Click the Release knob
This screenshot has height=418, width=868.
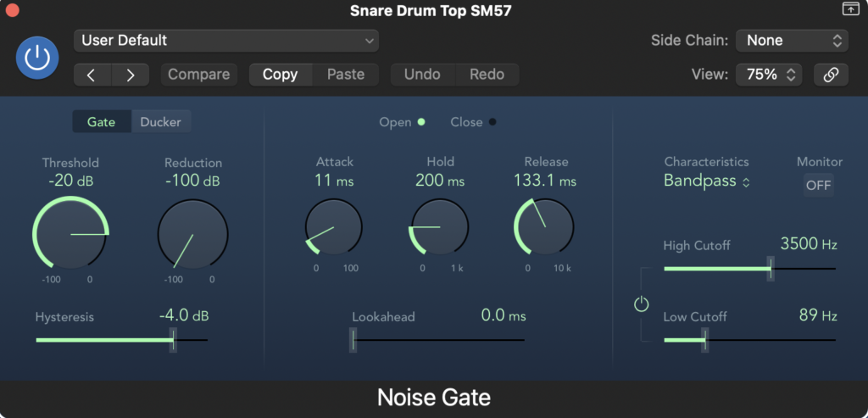(x=543, y=227)
